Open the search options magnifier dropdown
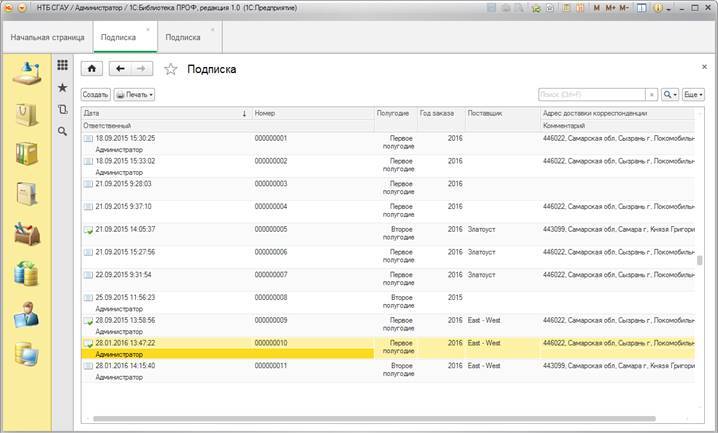The height and width of the screenshot is (433, 718). (x=669, y=94)
